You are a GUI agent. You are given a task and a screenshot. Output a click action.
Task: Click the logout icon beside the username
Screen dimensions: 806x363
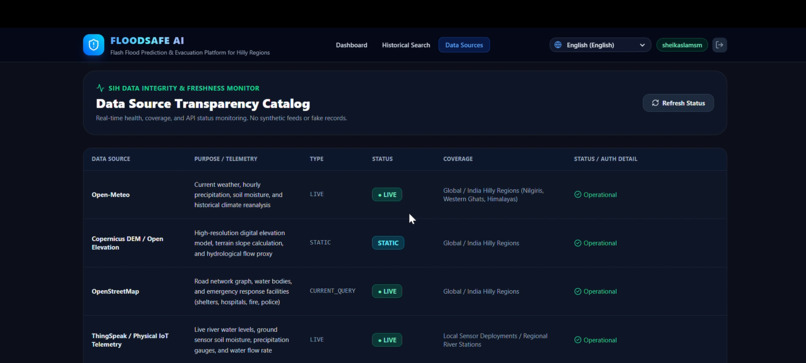[720, 45]
